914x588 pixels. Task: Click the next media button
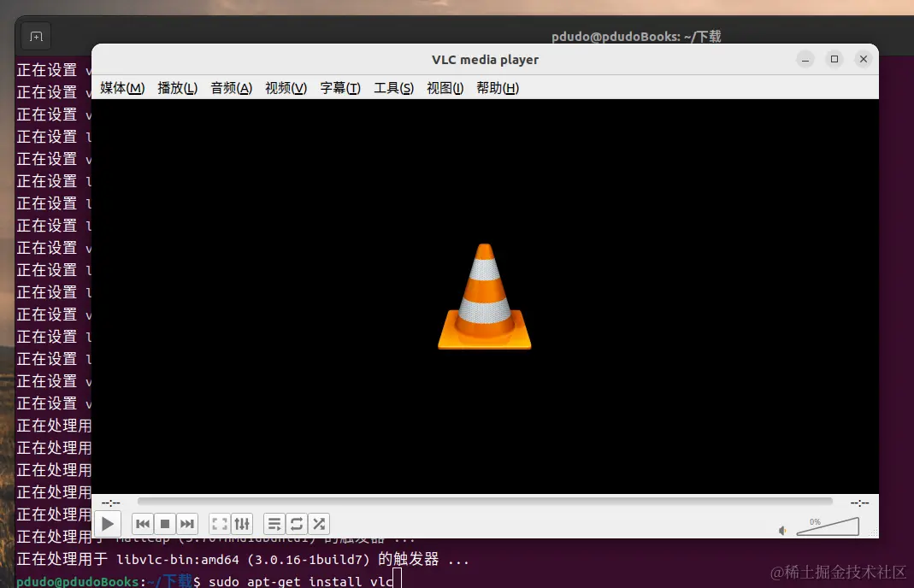(x=187, y=524)
